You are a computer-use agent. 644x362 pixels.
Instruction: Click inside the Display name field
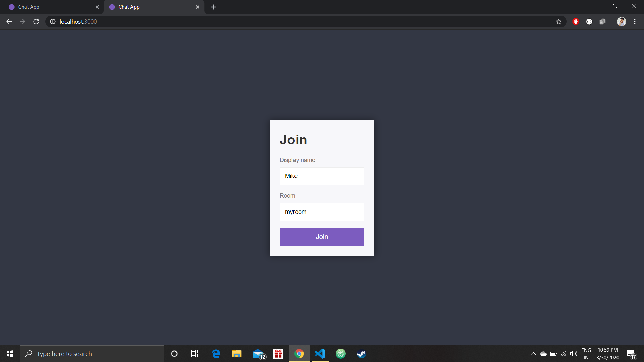322,176
